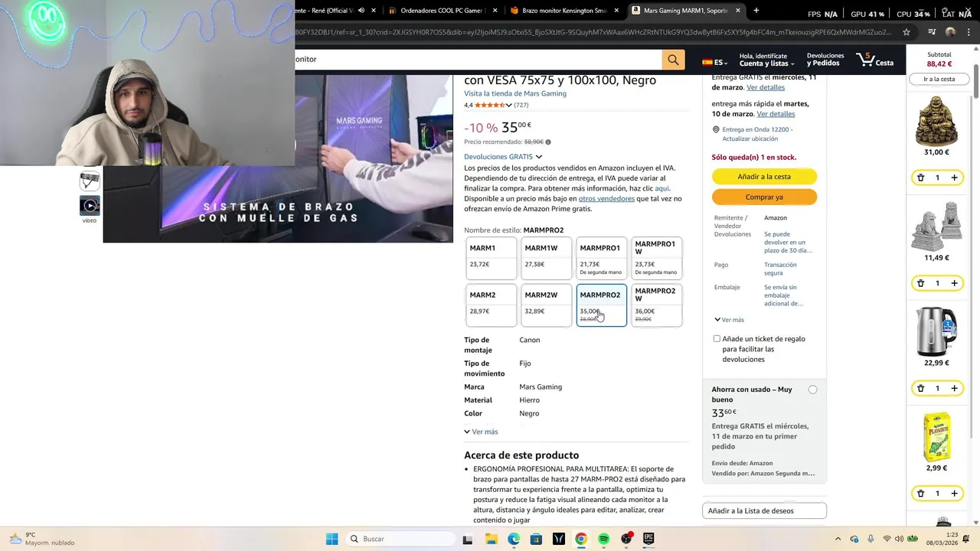Open a new browser tab with plus icon
Screen dimensions: 980x551
coord(756,11)
